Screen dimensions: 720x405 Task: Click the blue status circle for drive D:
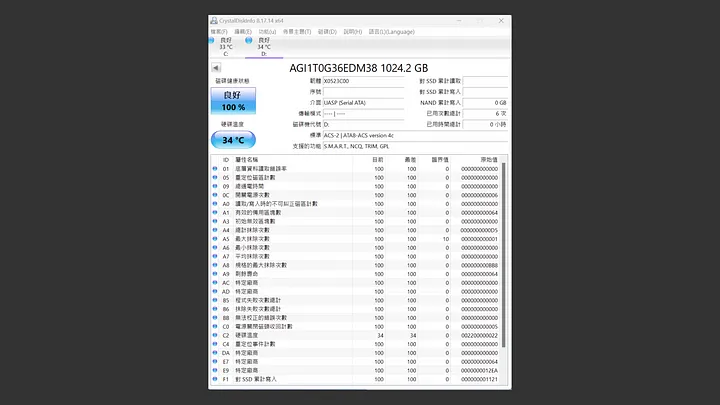click(x=248, y=40)
